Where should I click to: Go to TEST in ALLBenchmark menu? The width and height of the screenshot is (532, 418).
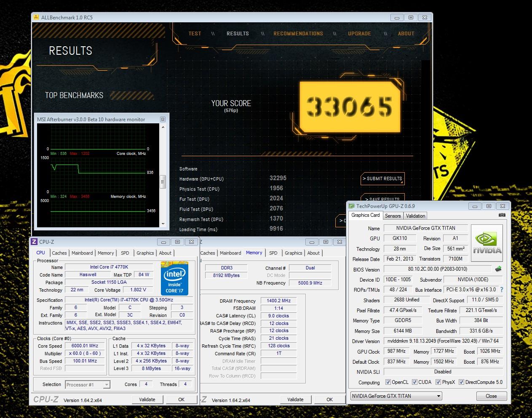pyautogui.click(x=195, y=34)
